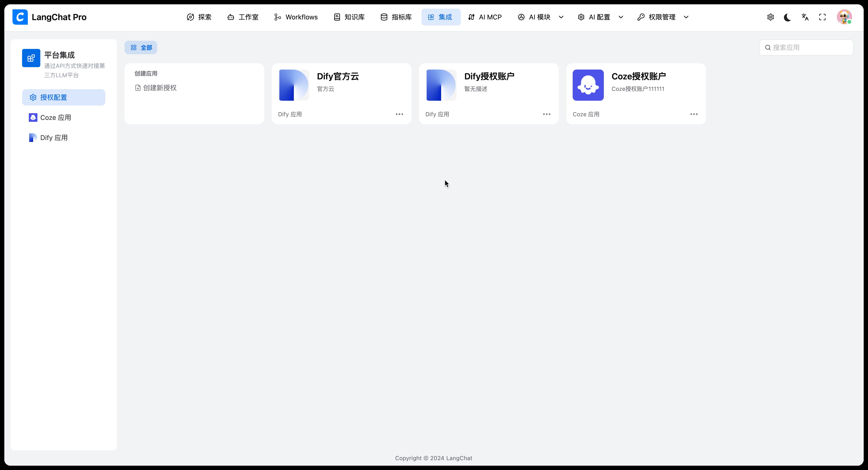Image resolution: width=868 pixels, height=470 pixels.
Task: Open the Dify官方云 card title
Action: click(x=338, y=76)
